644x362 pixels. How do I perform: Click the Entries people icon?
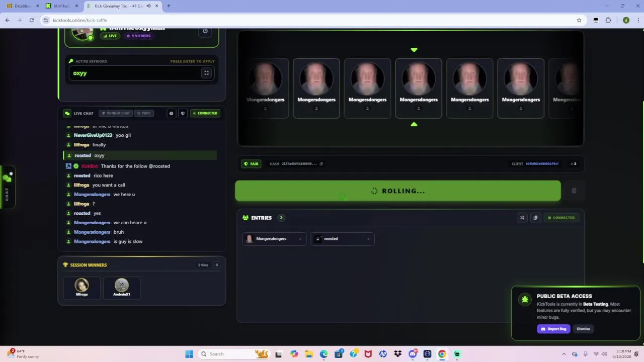(x=246, y=218)
